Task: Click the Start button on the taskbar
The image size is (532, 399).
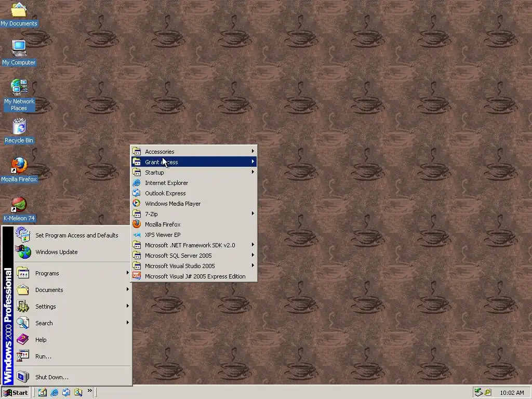Action: pos(16,393)
